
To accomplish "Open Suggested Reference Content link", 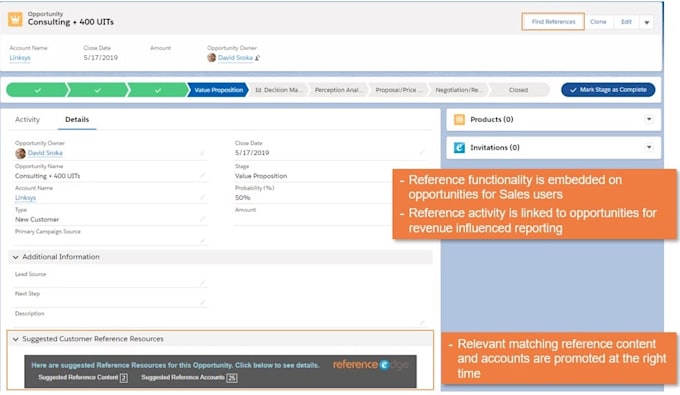I will 82,378.
